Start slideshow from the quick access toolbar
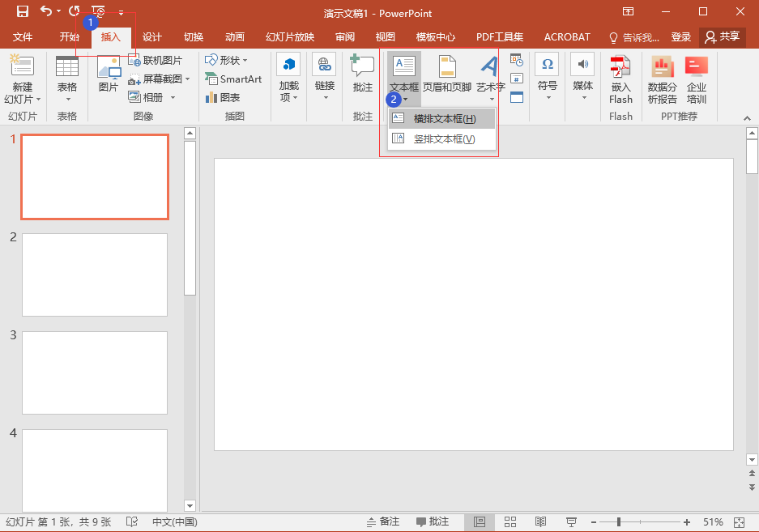 (98, 11)
